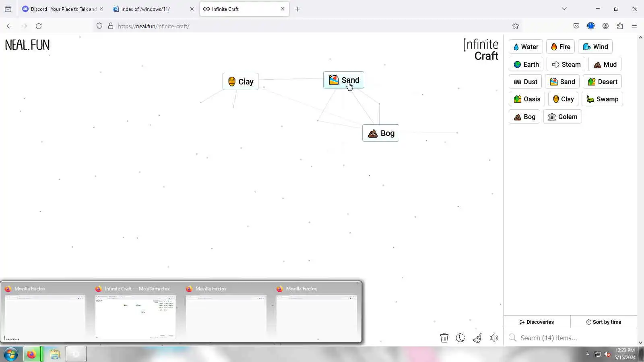The width and height of the screenshot is (644, 362).
Task: Choose the Clay element in sidebar
Action: pos(563,99)
